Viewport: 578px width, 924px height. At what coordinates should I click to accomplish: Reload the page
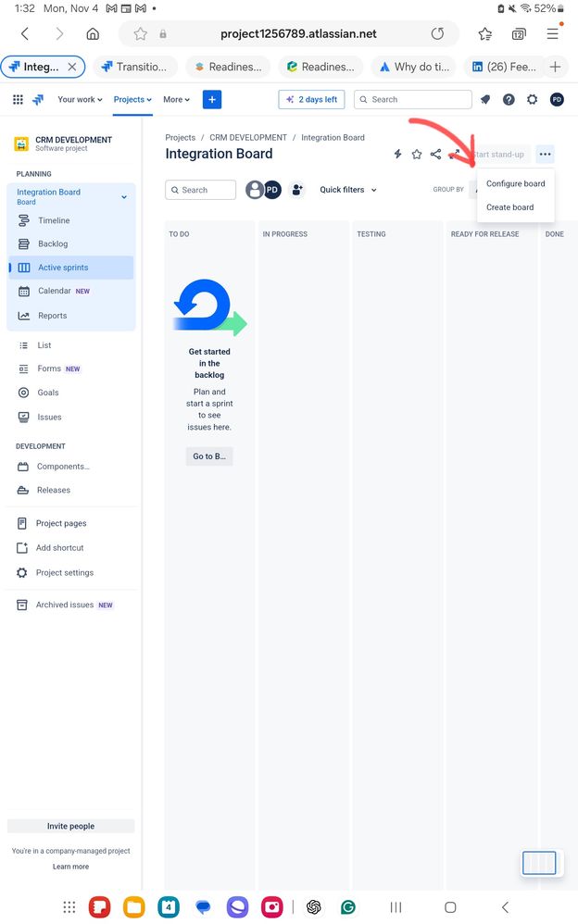pyautogui.click(x=437, y=34)
